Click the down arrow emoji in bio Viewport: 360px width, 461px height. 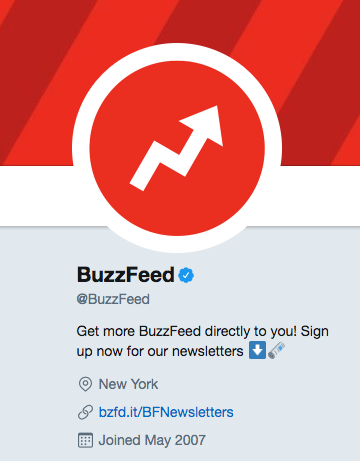pyautogui.click(x=257, y=350)
